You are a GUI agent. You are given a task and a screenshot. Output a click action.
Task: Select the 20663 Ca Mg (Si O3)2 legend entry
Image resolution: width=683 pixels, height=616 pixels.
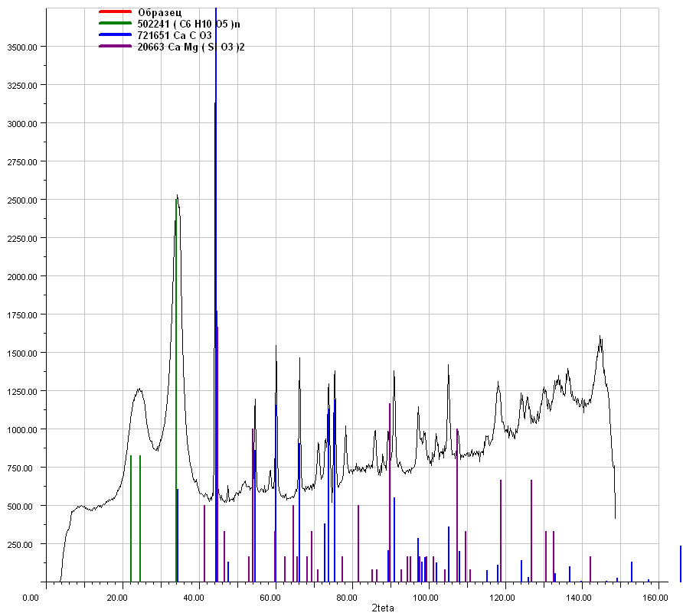(191, 47)
